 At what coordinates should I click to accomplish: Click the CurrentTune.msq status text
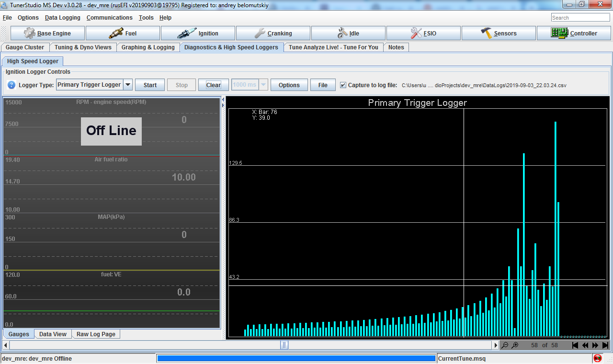click(462, 358)
